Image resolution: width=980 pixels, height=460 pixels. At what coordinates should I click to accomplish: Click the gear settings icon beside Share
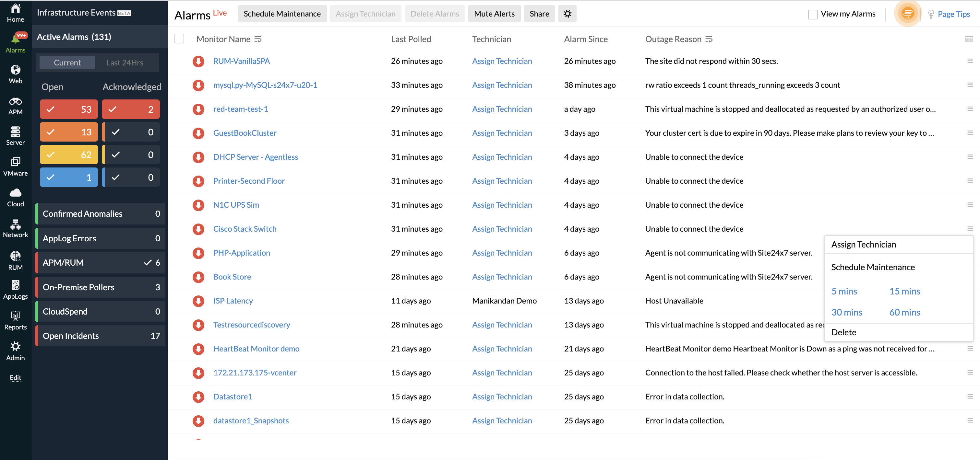[567, 14]
